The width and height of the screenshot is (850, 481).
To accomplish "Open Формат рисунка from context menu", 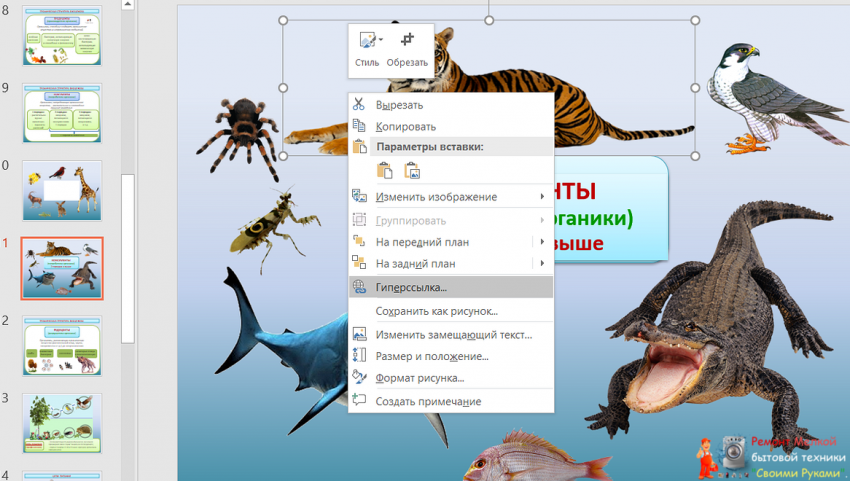I will click(x=420, y=378).
